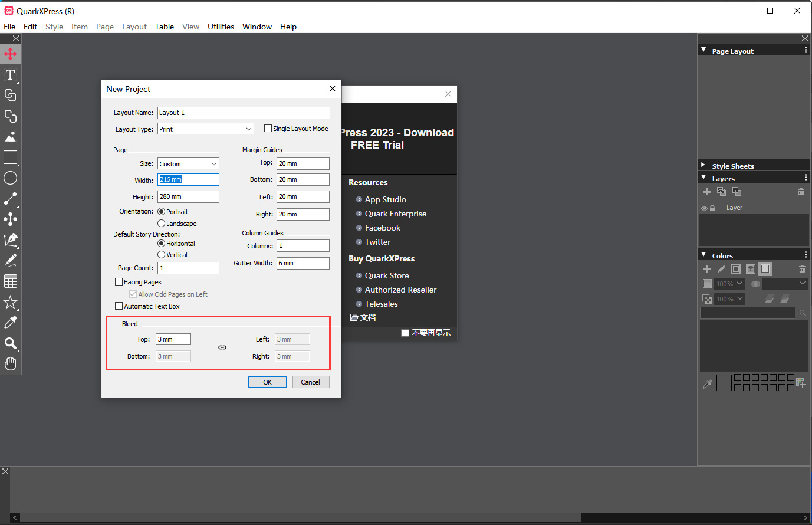The height and width of the screenshot is (525, 812).
Task: Click the Delete Layer trash icon
Action: click(x=801, y=192)
